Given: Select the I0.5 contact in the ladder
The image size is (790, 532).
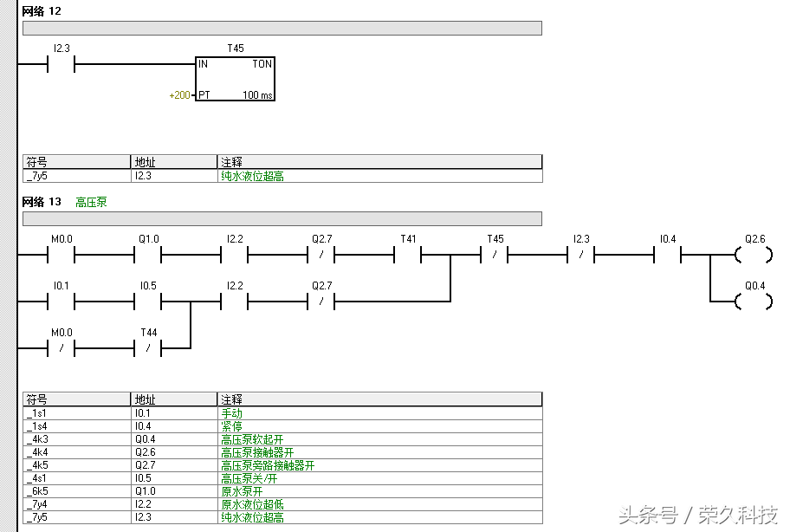Looking at the screenshot, I should [x=148, y=302].
